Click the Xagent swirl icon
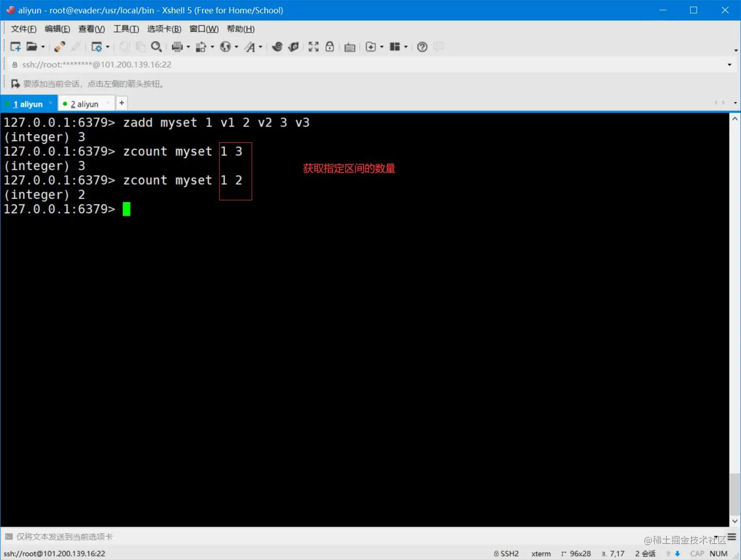The image size is (741, 560). click(x=277, y=47)
